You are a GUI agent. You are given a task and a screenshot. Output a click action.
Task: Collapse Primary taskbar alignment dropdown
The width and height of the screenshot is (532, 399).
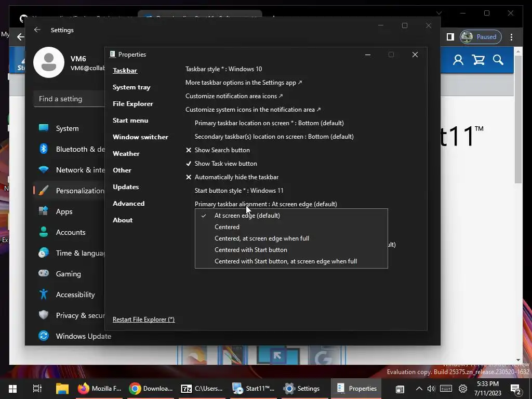[265, 204]
